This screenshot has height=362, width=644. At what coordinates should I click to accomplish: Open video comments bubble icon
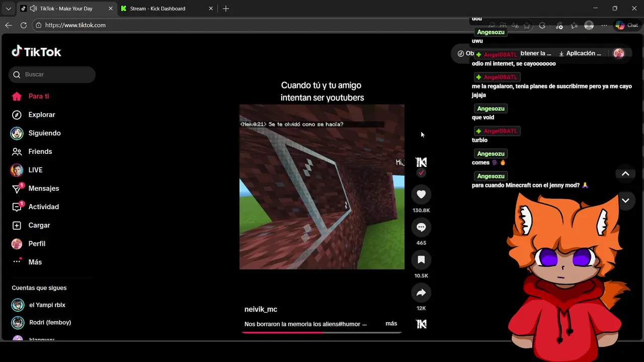pyautogui.click(x=421, y=227)
